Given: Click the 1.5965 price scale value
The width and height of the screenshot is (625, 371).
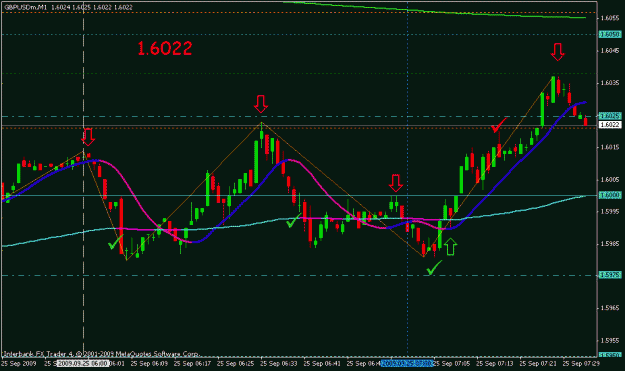Looking at the screenshot, I should tap(610, 308).
